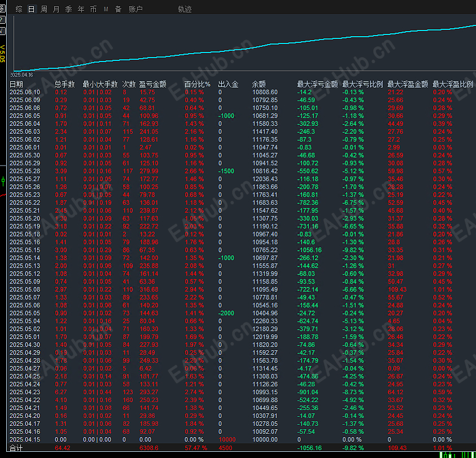Screen dimensions: 476x458
Task: Click floating profit 109.43 on 2025.05.08
Action: (397, 290)
